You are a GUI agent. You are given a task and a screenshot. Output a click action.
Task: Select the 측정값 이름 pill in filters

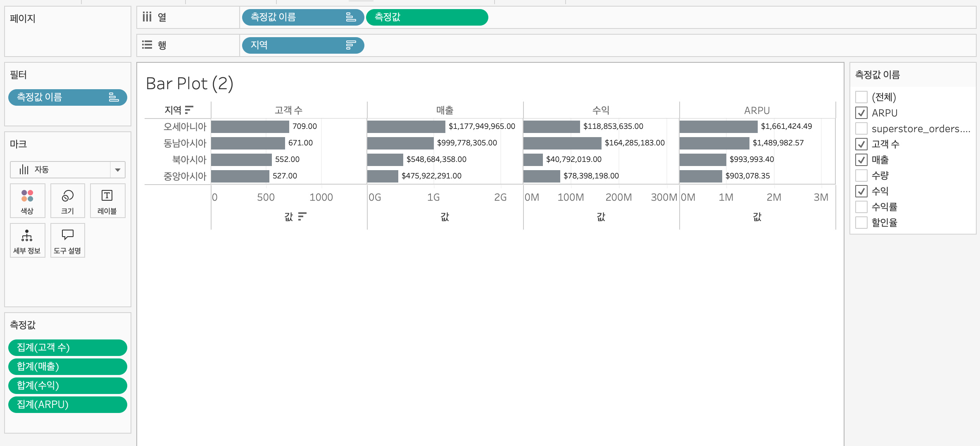68,97
